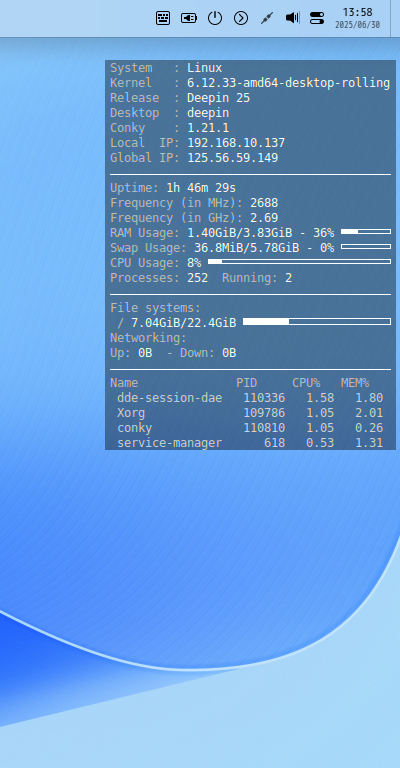Viewport: 400px width, 768px height.
Task: Click frequency value 2.69
Action: tap(264, 218)
